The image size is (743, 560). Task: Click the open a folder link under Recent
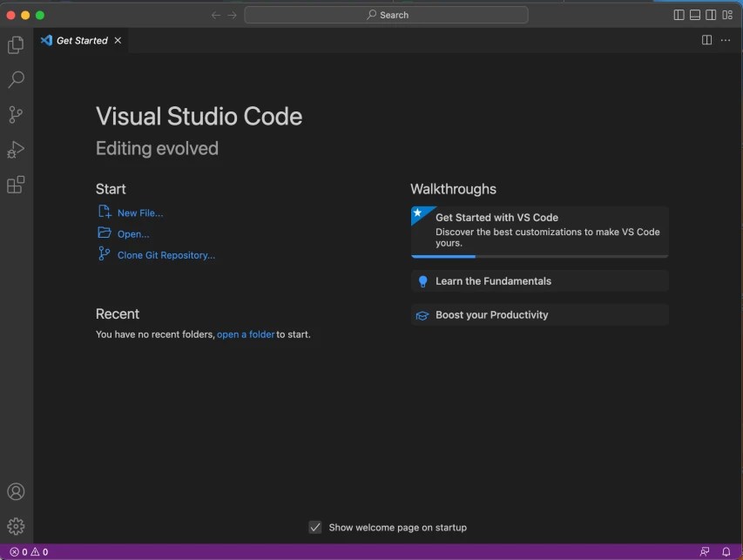coord(246,334)
